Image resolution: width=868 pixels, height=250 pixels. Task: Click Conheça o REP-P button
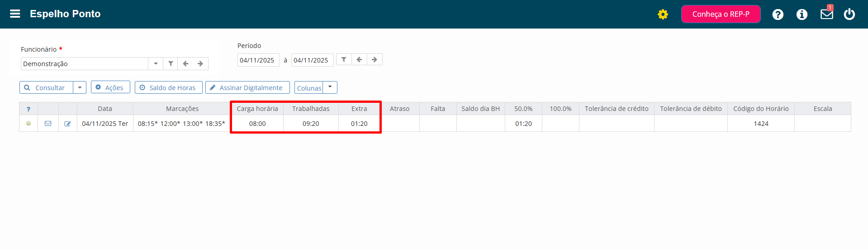click(x=721, y=14)
